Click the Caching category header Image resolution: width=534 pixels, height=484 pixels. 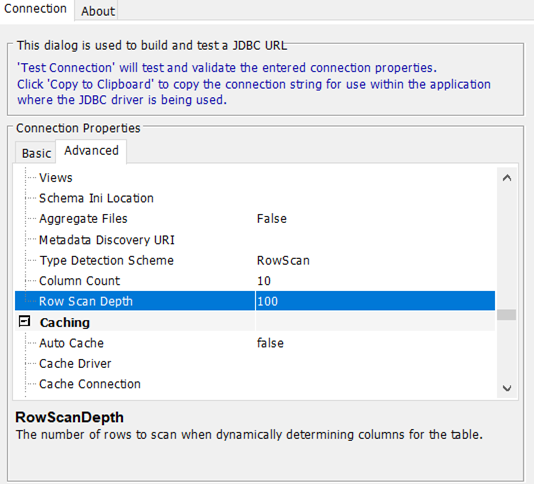pyautogui.click(x=65, y=323)
